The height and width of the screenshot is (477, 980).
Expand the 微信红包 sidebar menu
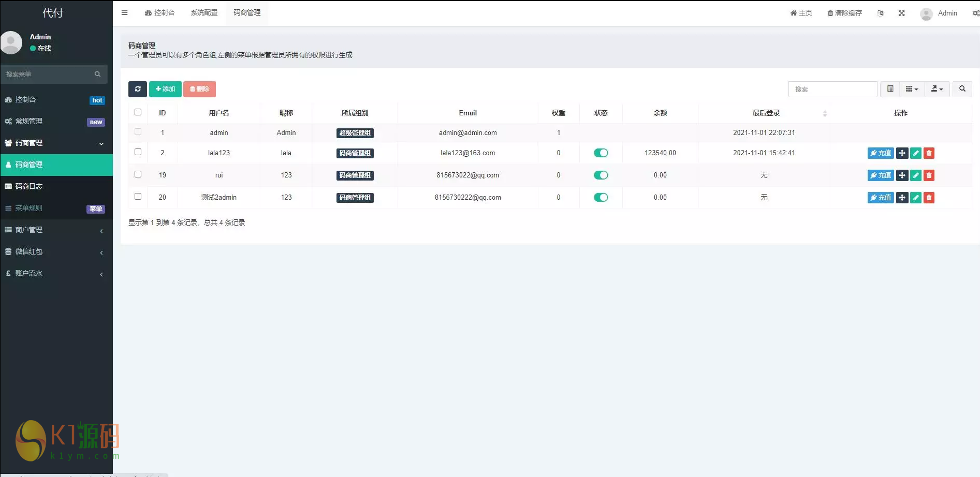[56, 251]
